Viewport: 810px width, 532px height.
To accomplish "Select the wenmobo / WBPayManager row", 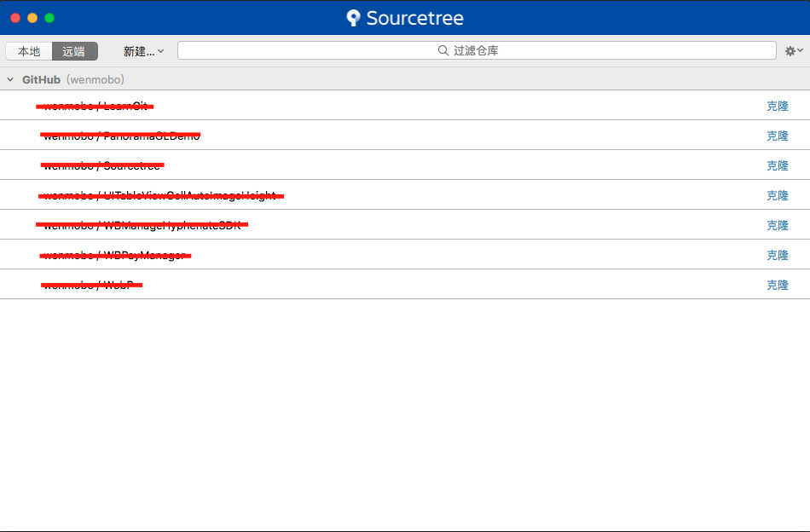I will click(405, 255).
